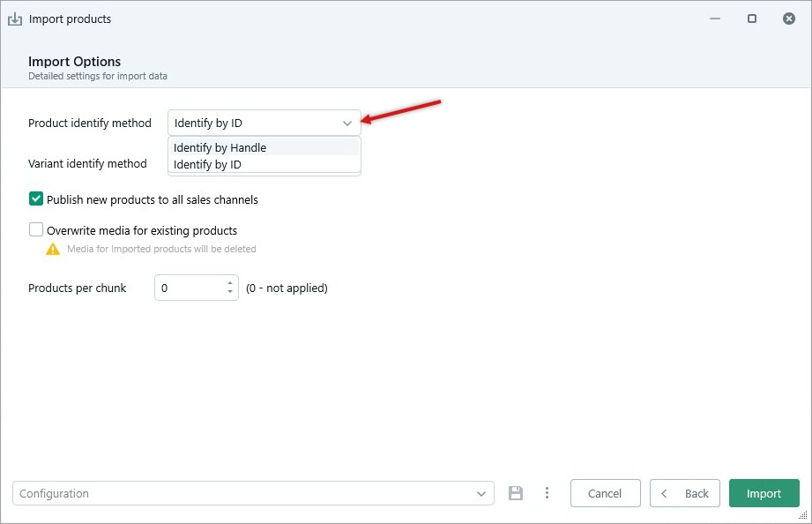
Task: Click the green Import button
Action: [764, 493]
